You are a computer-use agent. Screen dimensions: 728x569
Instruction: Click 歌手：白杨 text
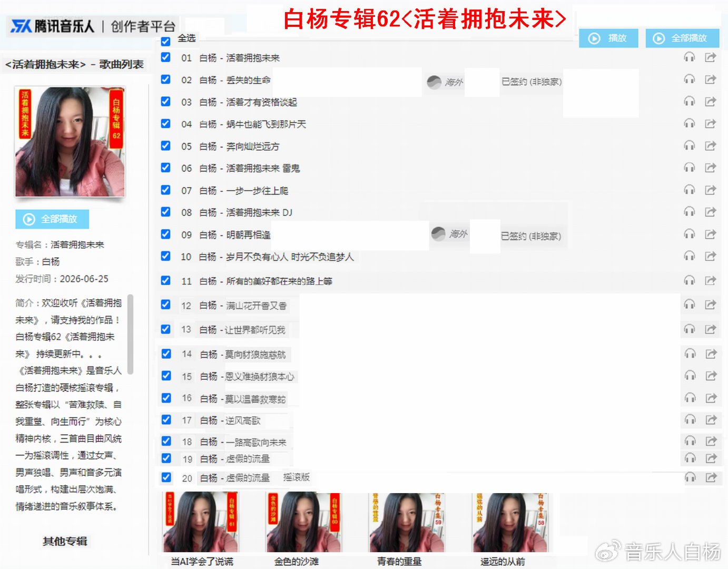click(37, 262)
